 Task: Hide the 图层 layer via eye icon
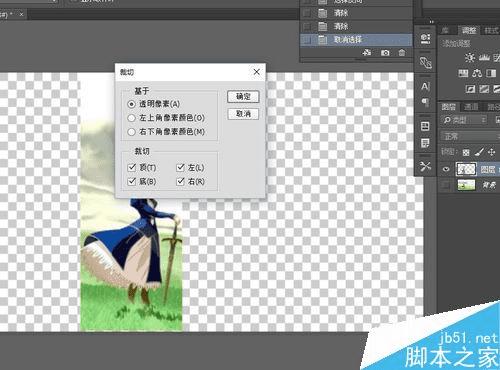click(446, 169)
